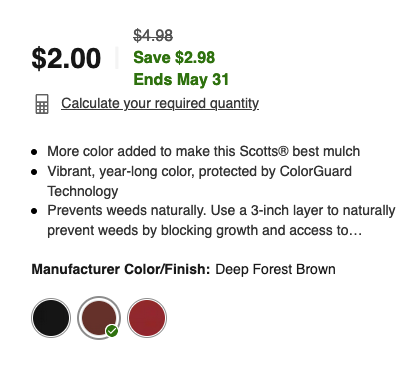Screen dimensions: 414x369
Task: Choose the red mulch color swatch
Action: point(147,318)
